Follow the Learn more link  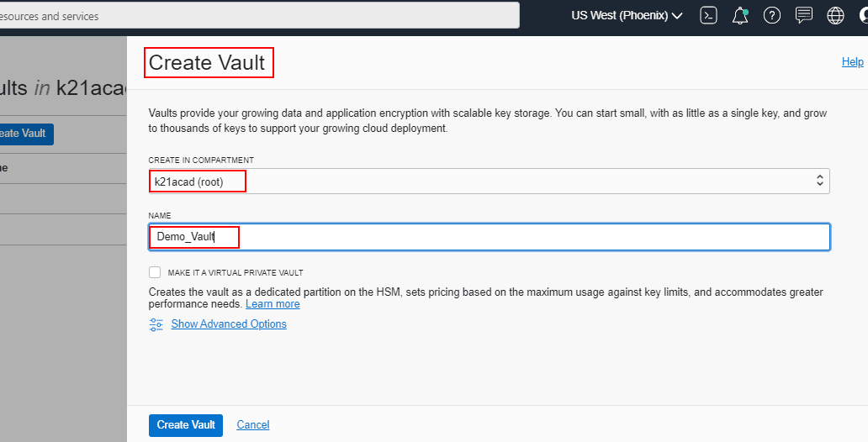(x=273, y=304)
